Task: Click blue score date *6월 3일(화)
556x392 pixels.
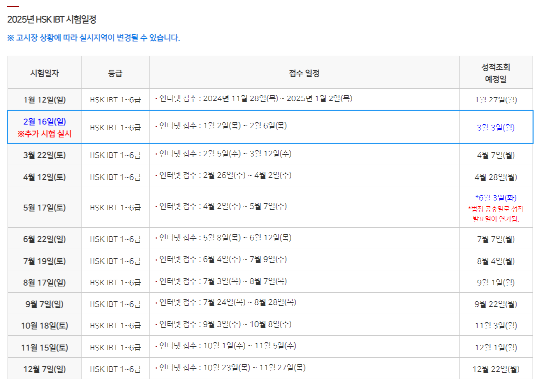Action: tap(496, 197)
